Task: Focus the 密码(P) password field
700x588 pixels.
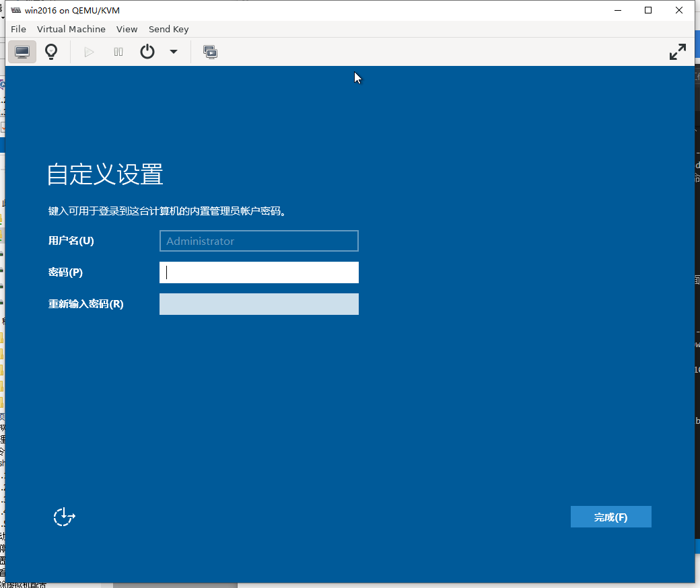Action: [x=258, y=272]
